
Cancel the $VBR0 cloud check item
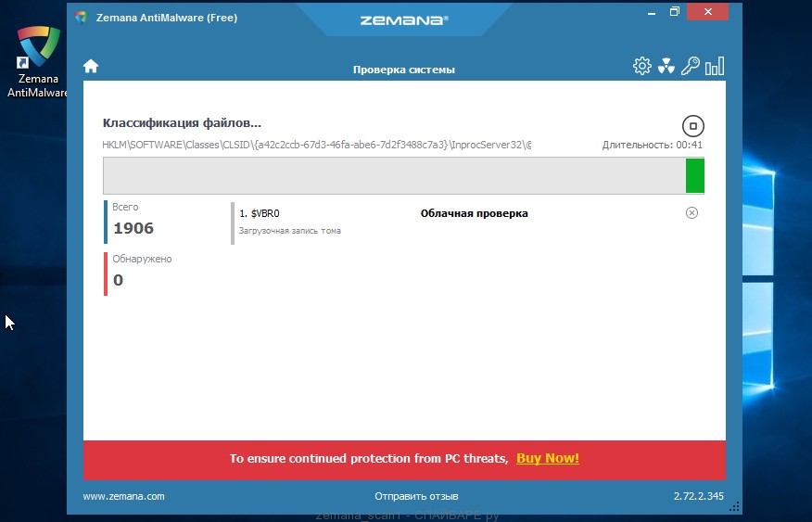pyautogui.click(x=691, y=213)
